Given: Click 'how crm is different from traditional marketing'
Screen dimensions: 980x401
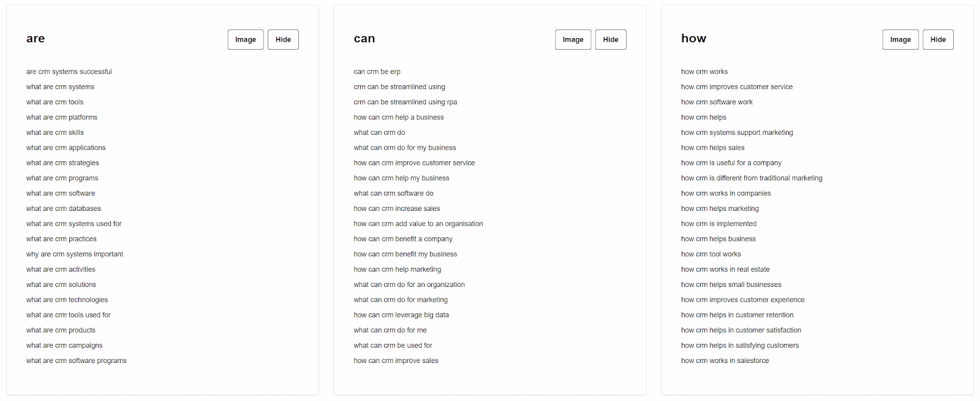Looking at the screenshot, I should [752, 178].
